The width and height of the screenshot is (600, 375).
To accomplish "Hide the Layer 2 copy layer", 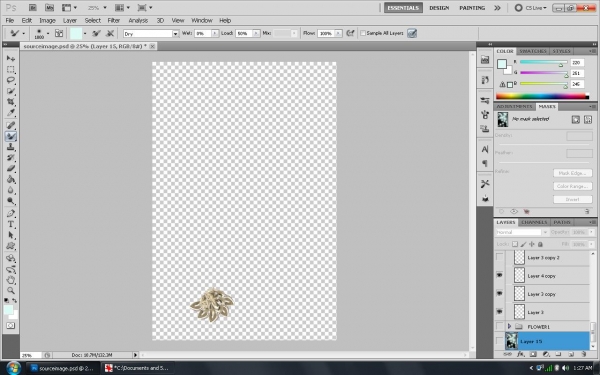I will click(499, 293).
